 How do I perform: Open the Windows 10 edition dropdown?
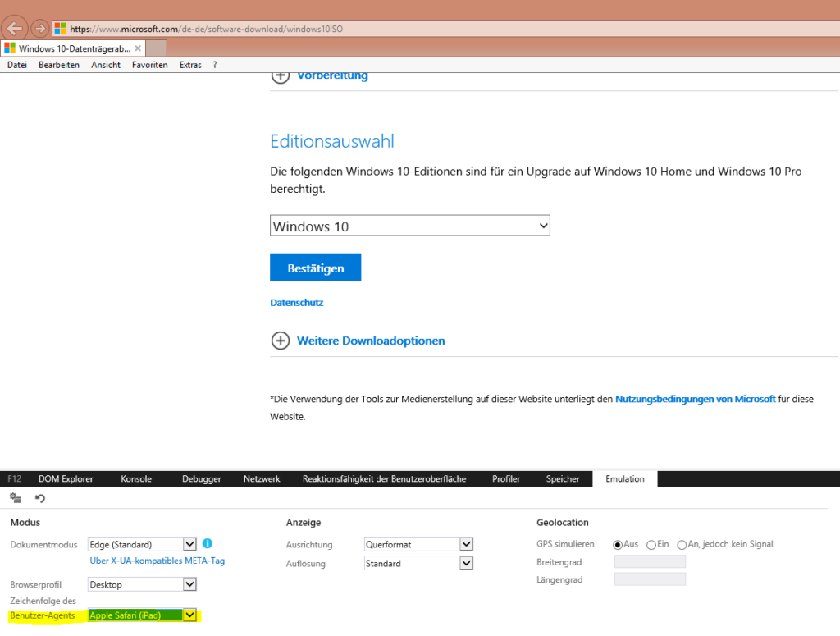pos(409,226)
